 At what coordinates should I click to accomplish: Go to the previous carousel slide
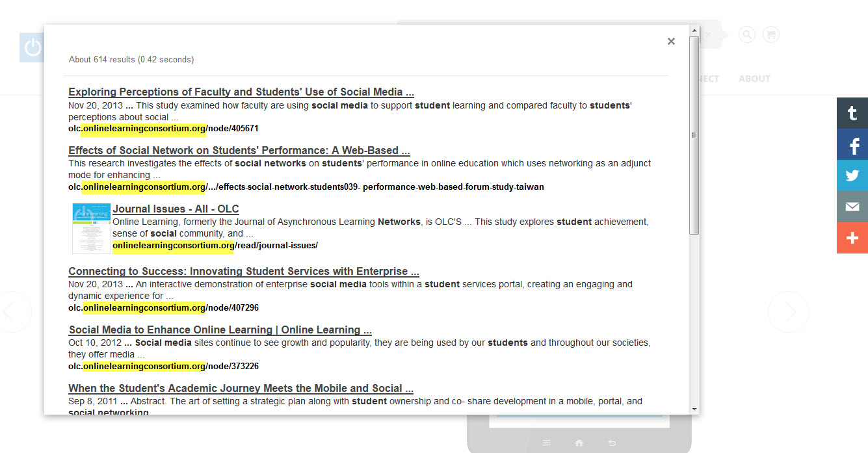11,312
